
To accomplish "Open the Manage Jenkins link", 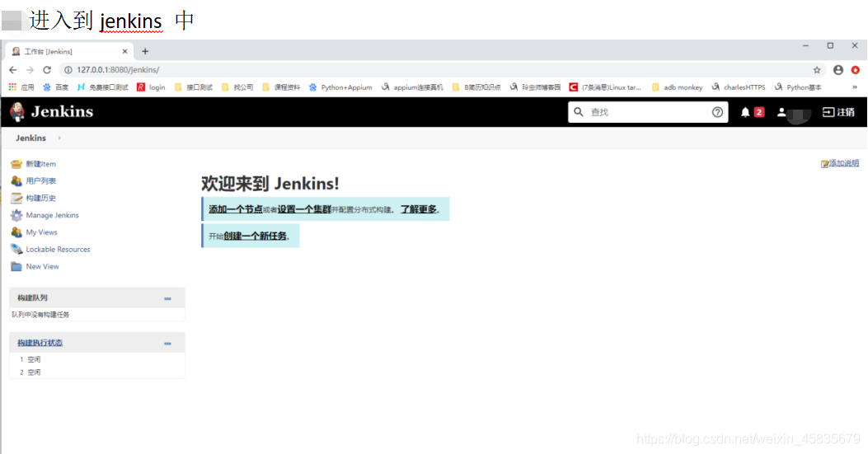I will pyautogui.click(x=53, y=215).
